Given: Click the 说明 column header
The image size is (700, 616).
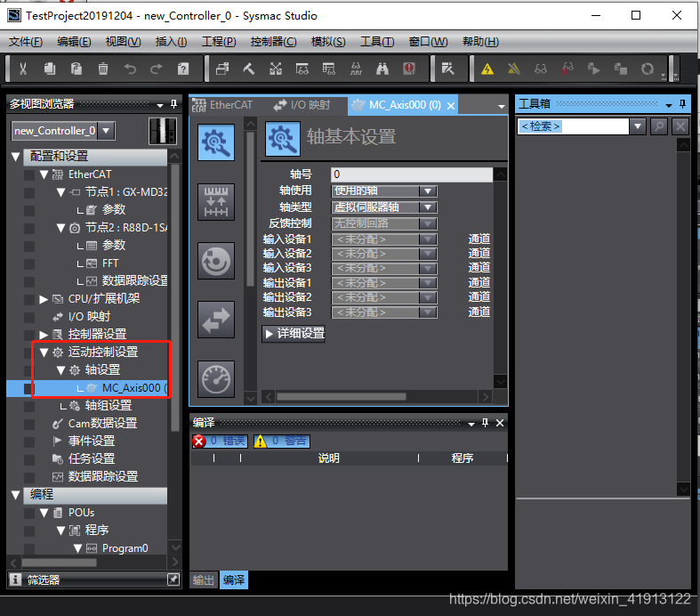Looking at the screenshot, I should [329, 458].
